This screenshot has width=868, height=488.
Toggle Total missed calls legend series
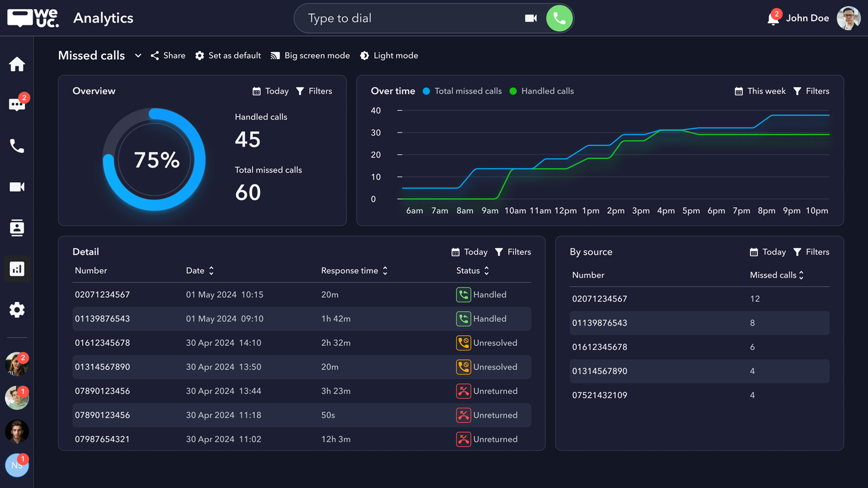coord(462,91)
